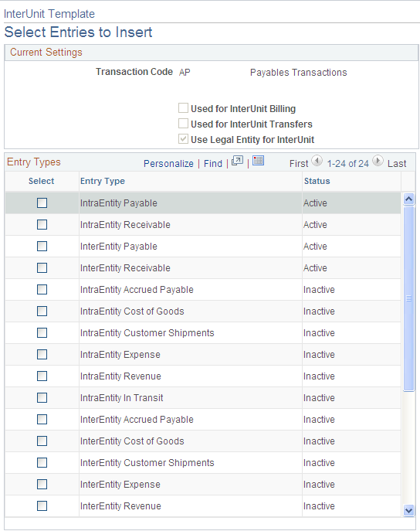Click the scrollbar up arrow
The width and height of the screenshot is (420, 531).
pos(409,199)
